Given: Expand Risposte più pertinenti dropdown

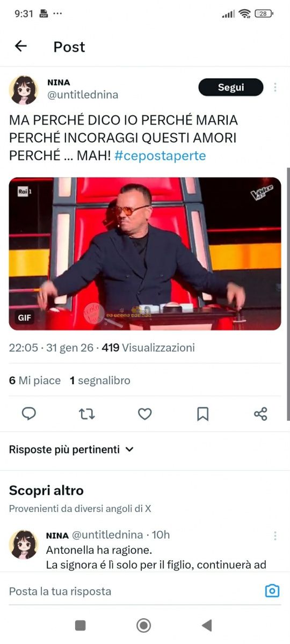Looking at the screenshot, I should (71, 449).
